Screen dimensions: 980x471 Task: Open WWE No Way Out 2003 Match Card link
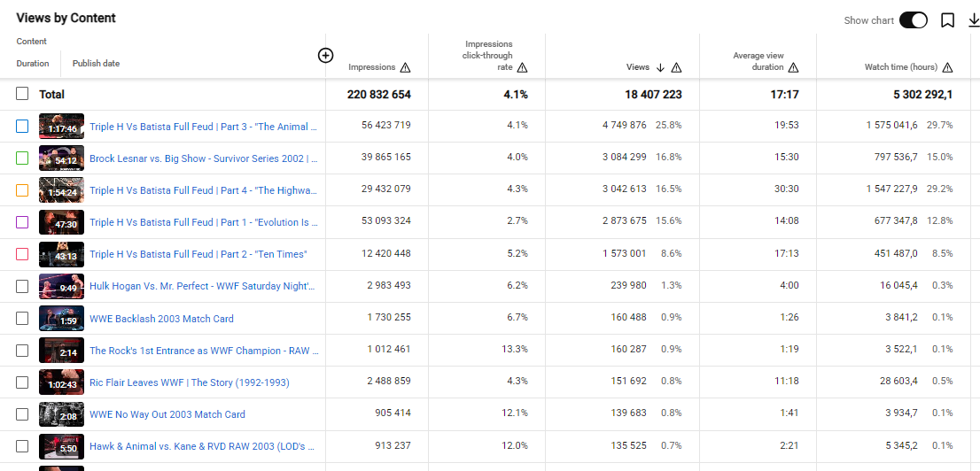coord(167,414)
